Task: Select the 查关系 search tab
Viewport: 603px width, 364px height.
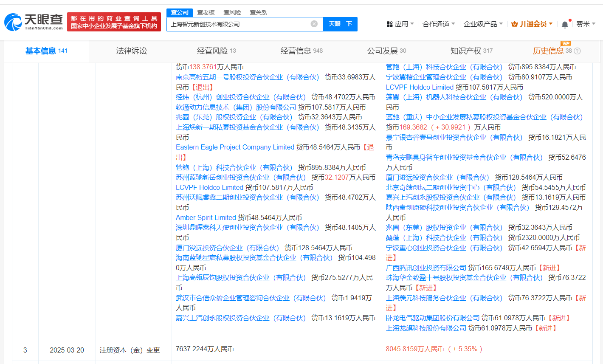Action: (x=258, y=12)
